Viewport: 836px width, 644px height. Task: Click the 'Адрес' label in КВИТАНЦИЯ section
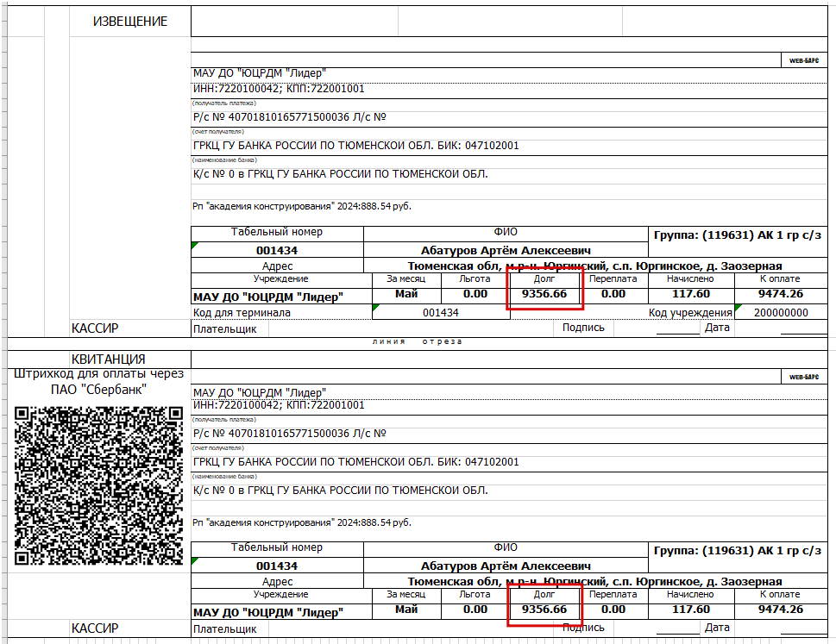[x=277, y=582]
